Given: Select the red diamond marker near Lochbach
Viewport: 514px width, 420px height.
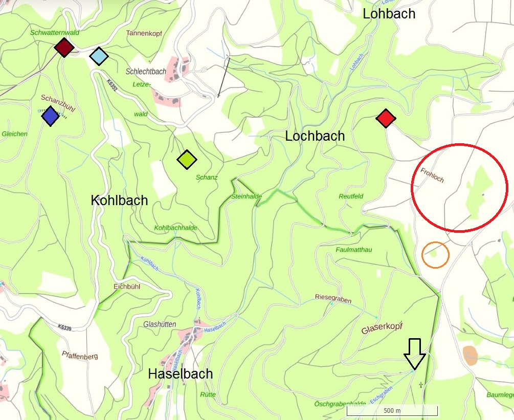Looking at the screenshot, I should (x=386, y=118).
